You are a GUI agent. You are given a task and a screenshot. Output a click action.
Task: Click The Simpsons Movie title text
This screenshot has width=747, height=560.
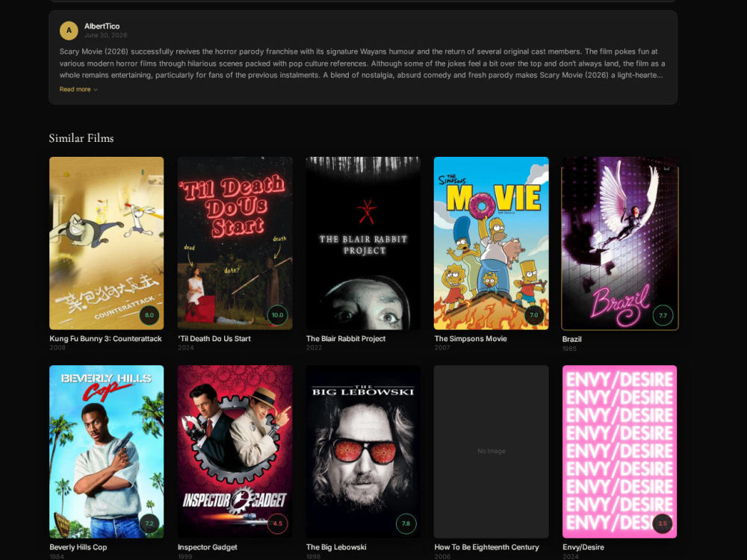471,338
